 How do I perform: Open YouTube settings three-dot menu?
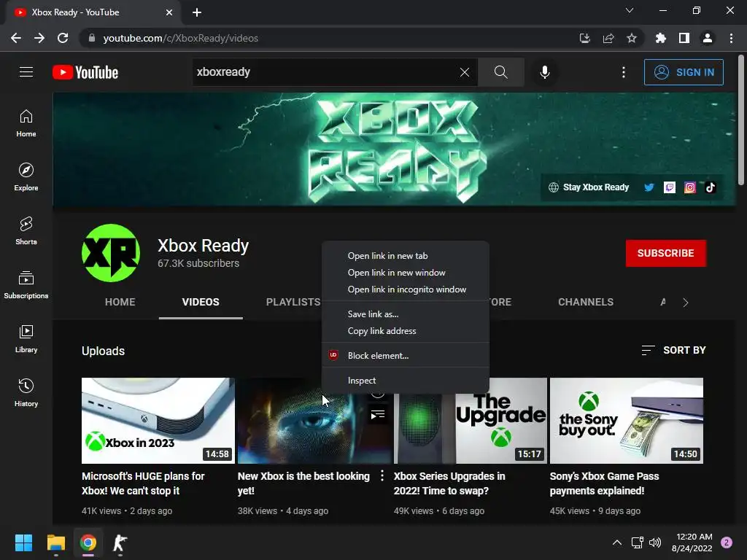tap(623, 72)
